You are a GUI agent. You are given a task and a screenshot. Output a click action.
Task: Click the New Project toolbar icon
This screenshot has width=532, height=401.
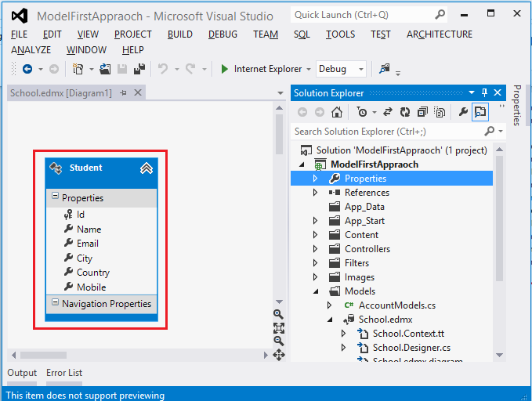coord(78,69)
